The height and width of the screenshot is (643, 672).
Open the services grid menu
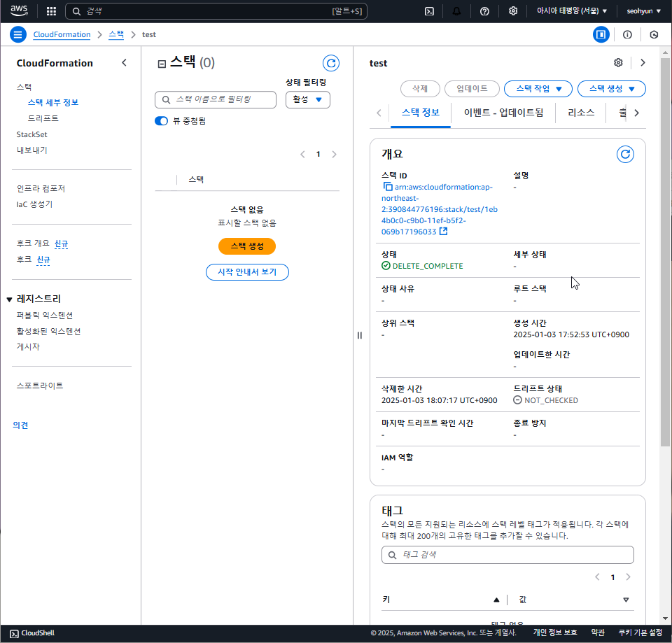pyautogui.click(x=51, y=11)
